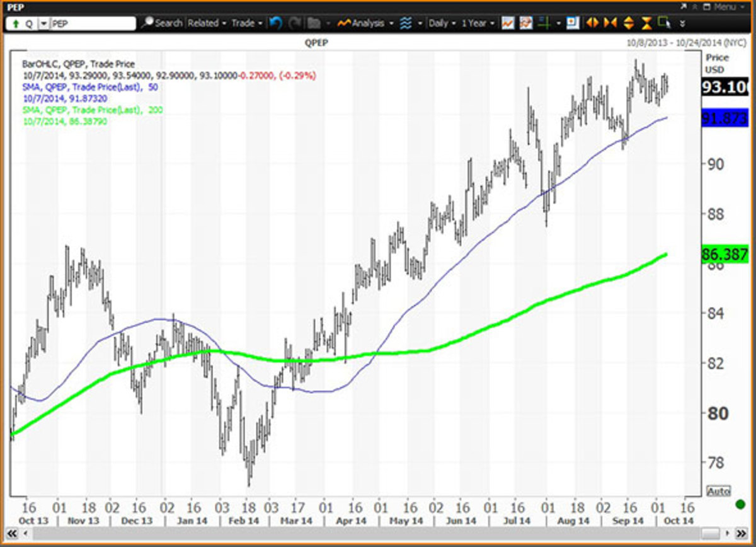Click the orange line chart icon

click(x=508, y=23)
